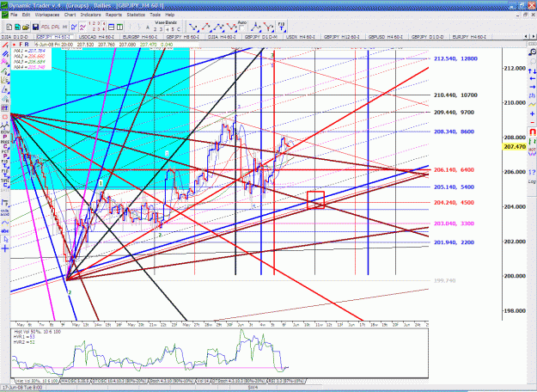Select the black zigzag swing tool in the left sidebar
537x392 pixels.
point(5,126)
